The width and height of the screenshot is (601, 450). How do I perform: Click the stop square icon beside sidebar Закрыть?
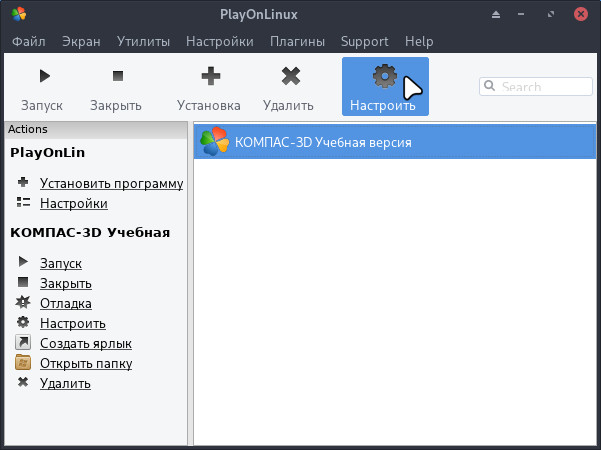pyautogui.click(x=23, y=282)
